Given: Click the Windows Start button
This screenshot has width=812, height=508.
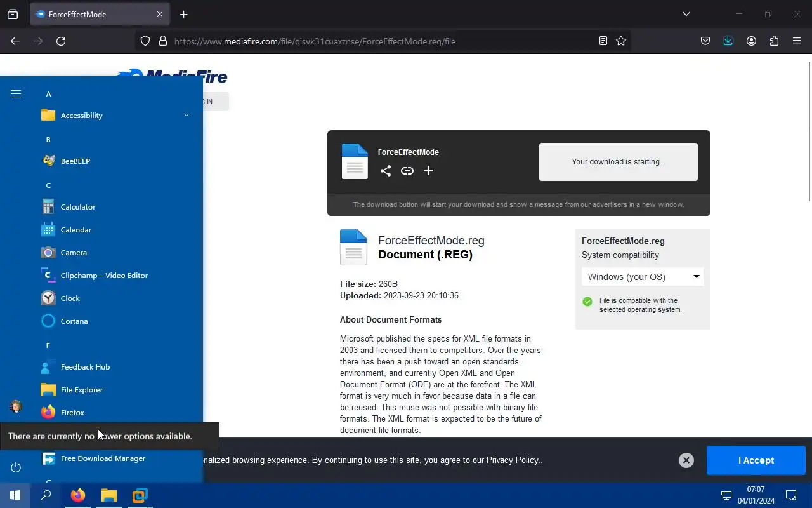Looking at the screenshot, I should [x=15, y=495].
